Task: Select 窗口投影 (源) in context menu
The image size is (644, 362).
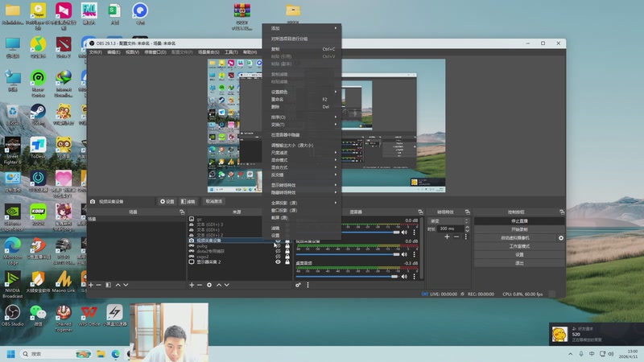Action: 302,210
